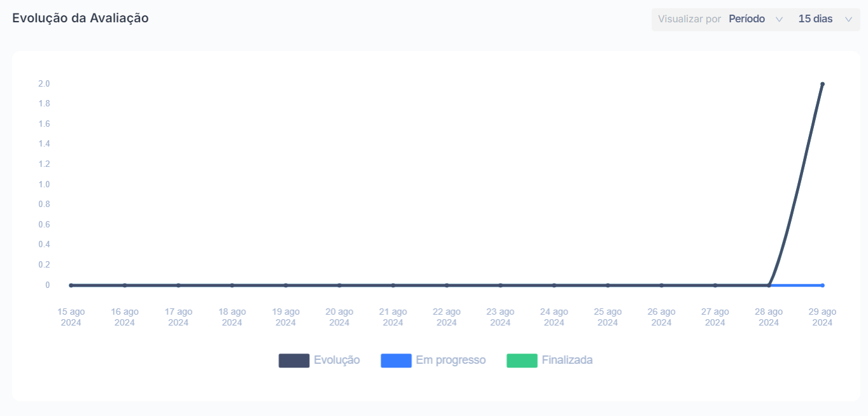Image resolution: width=868 pixels, height=416 pixels.
Task: Click the chevron next to 15 dias
Action: point(848,20)
